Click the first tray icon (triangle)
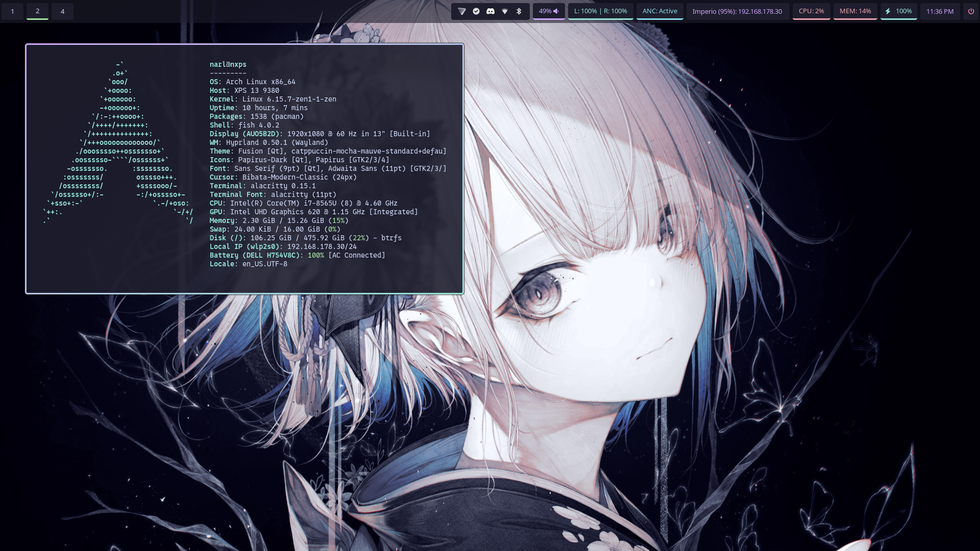Screen dimensions: 980x551 (462, 11)
